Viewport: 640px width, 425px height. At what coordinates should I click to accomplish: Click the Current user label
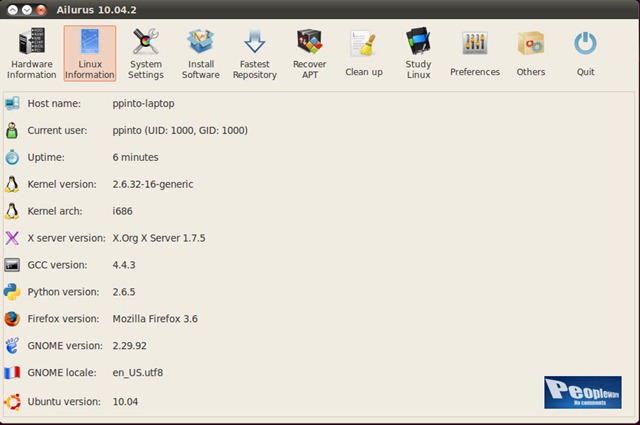(x=58, y=131)
